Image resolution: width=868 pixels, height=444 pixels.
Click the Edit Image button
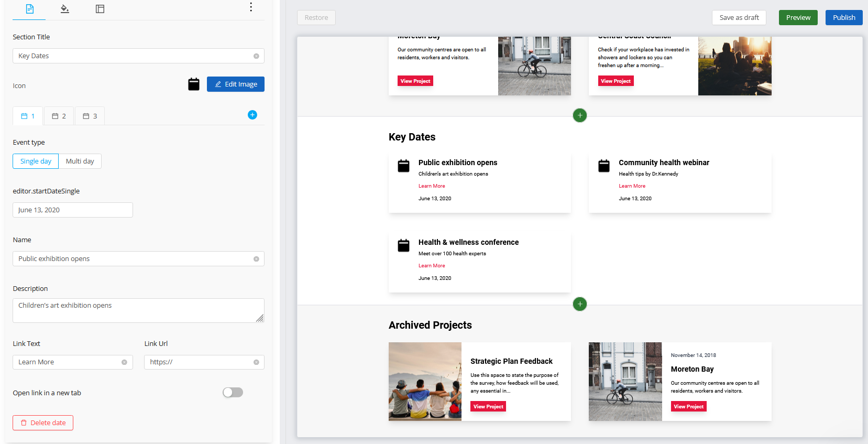point(236,84)
